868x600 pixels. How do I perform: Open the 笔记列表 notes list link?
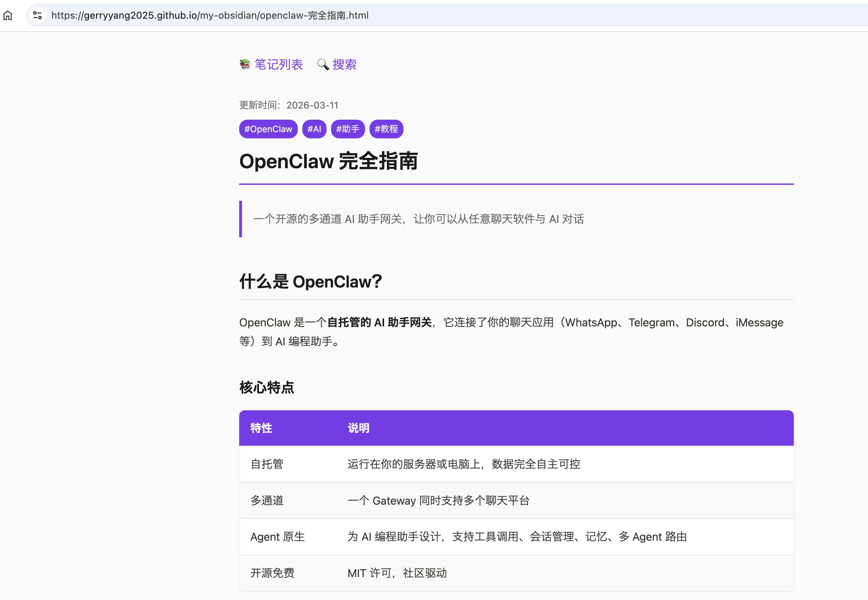pos(278,64)
